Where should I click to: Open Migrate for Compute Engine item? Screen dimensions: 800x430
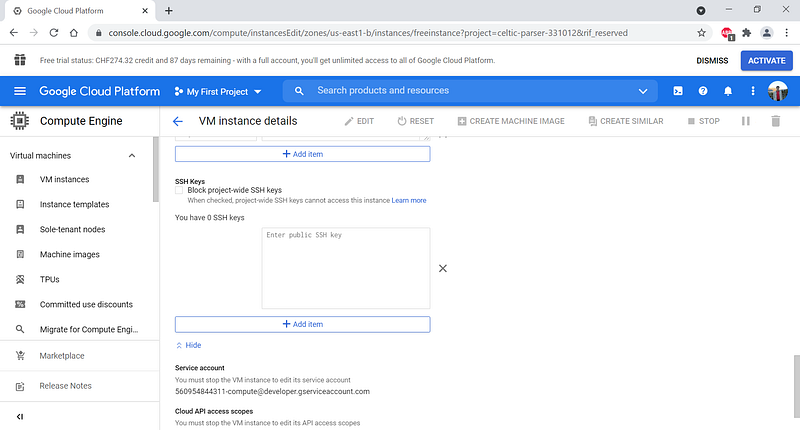coord(89,330)
